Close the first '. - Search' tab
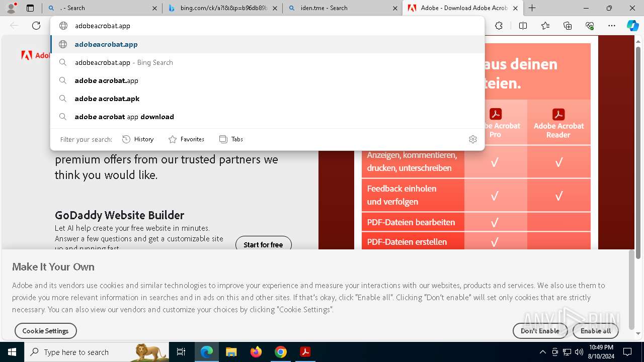644x362 pixels. coord(154,8)
